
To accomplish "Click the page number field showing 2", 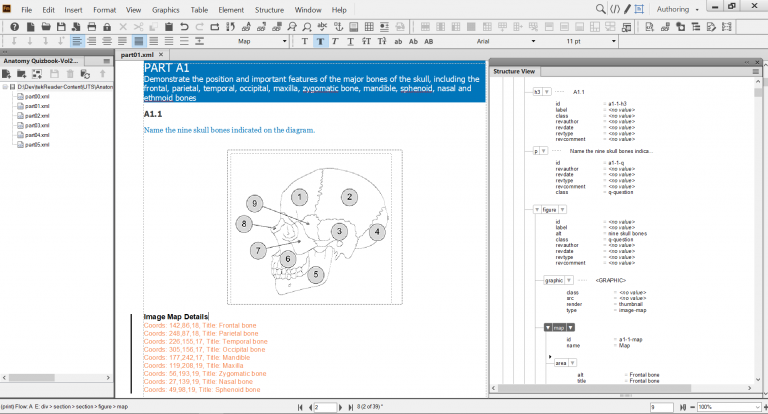I will [x=325, y=407].
